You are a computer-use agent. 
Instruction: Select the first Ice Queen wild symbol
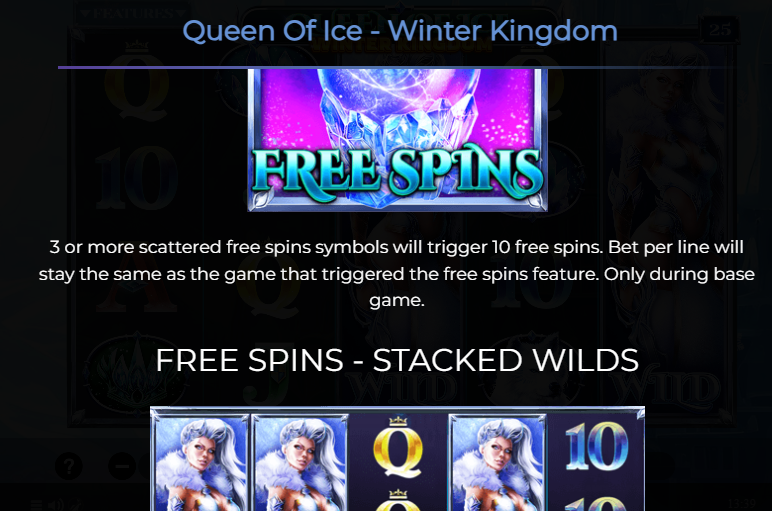[x=201, y=463]
